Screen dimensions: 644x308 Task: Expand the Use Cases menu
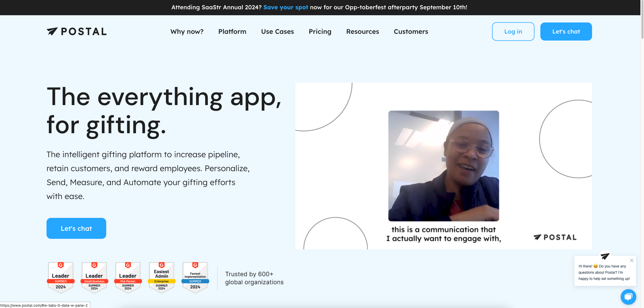(x=277, y=31)
